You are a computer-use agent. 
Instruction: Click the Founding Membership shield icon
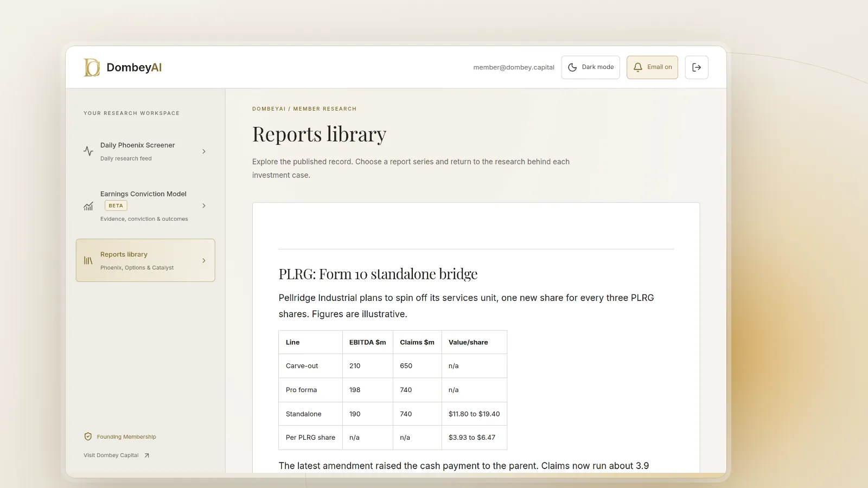88,436
